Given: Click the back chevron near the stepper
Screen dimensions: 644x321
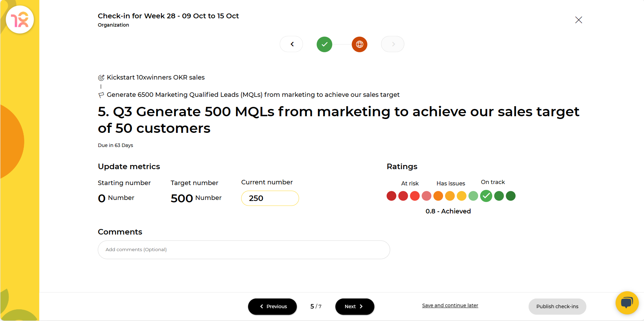Looking at the screenshot, I should pyautogui.click(x=291, y=44).
